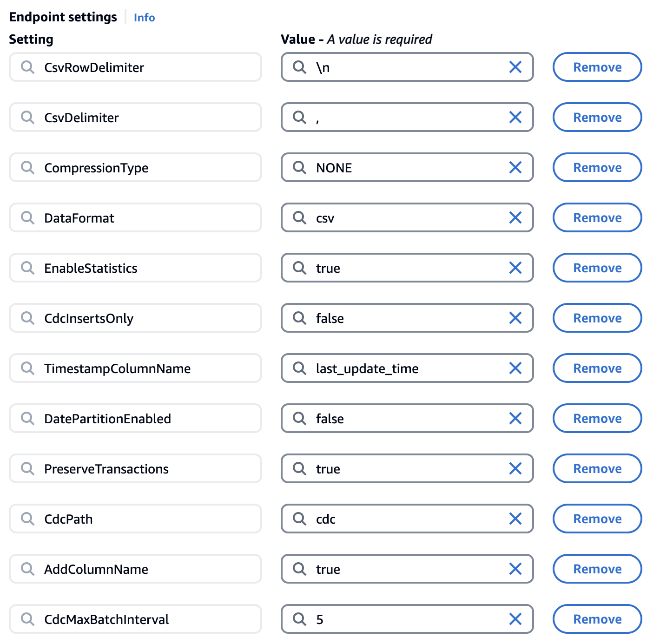Clear the DatePartitionEnabled value field
Screen dimensions: 660x644
point(515,419)
